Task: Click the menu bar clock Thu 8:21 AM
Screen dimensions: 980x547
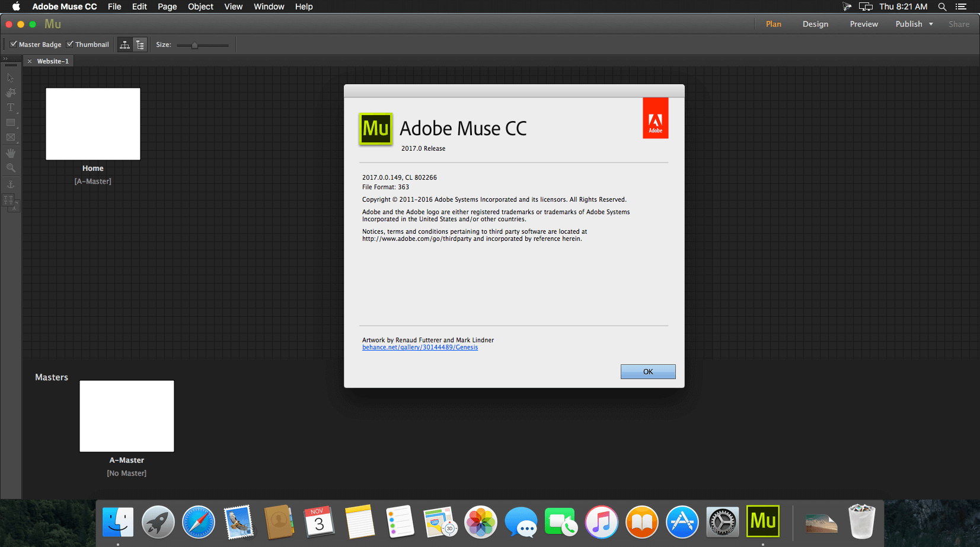Action: (x=904, y=7)
